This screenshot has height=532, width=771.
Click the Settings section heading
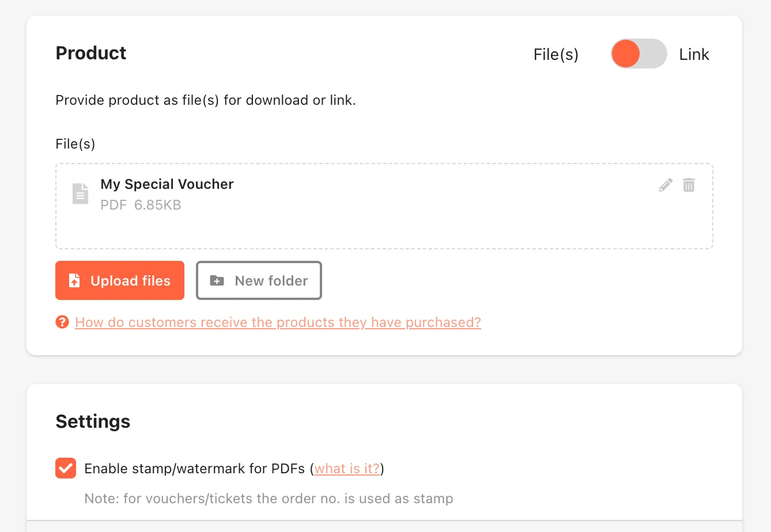(93, 421)
